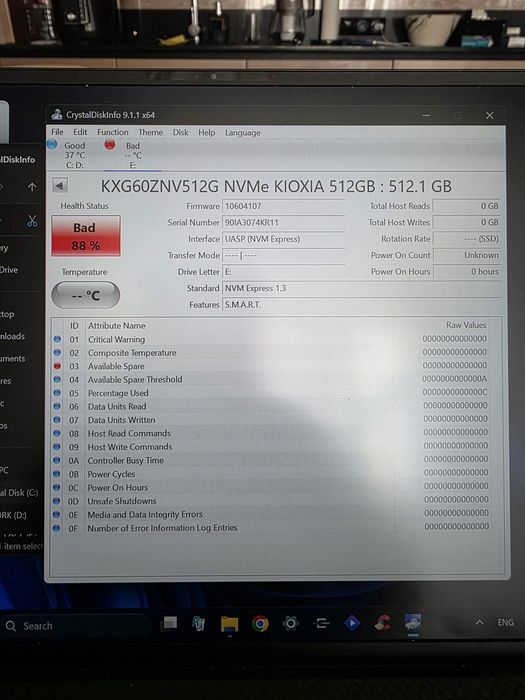
Task: Click the blue dot beside Unsafe Shutdowns
Action: (57, 501)
